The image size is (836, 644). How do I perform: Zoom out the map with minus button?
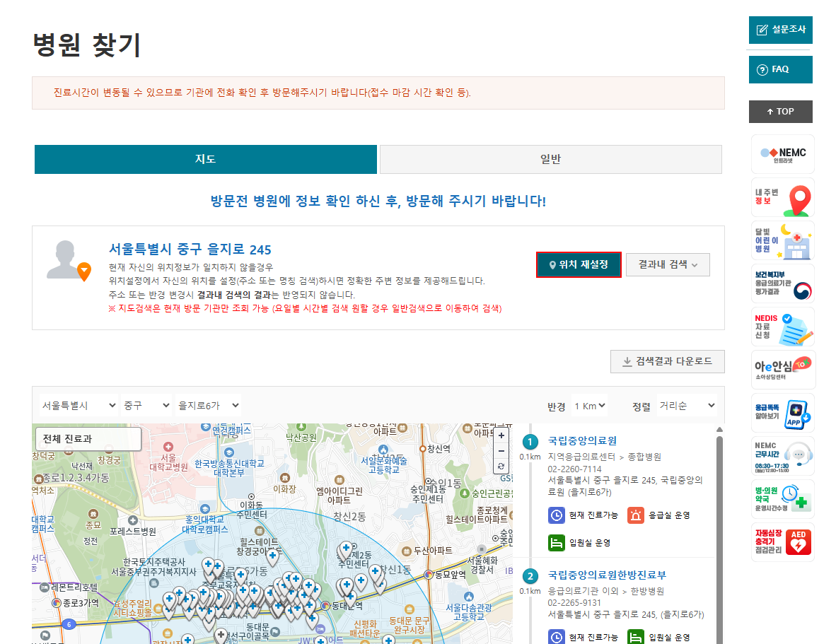pyautogui.click(x=501, y=451)
